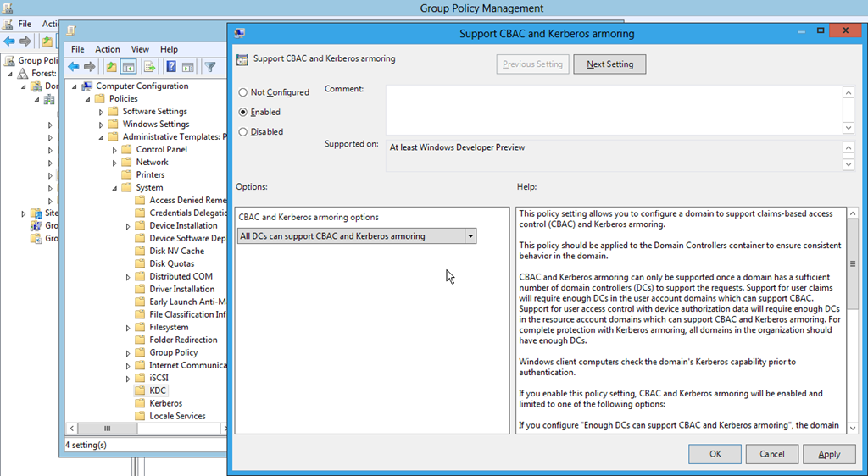Select Filesystem tree item
The height and width of the screenshot is (476, 868).
tap(169, 327)
